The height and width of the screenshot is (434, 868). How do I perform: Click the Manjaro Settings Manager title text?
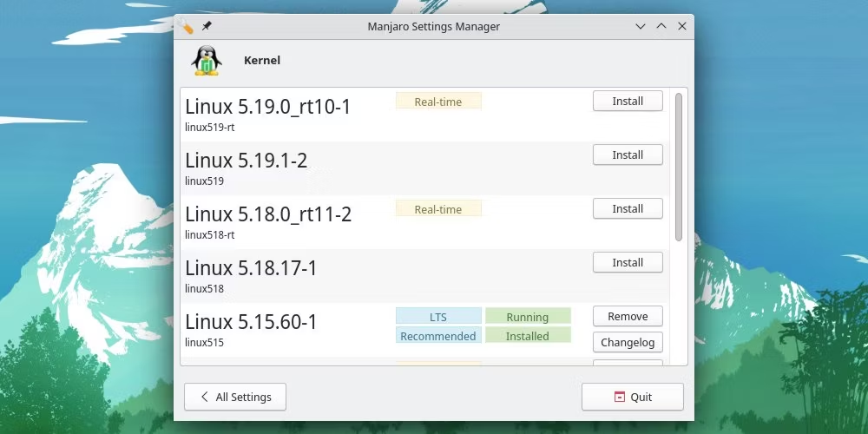pyautogui.click(x=433, y=26)
